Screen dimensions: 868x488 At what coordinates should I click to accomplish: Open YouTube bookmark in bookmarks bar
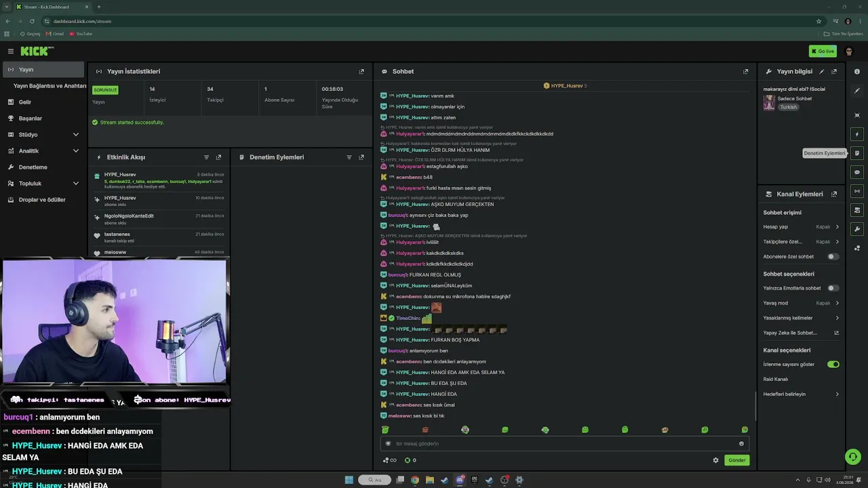click(81, 34)
